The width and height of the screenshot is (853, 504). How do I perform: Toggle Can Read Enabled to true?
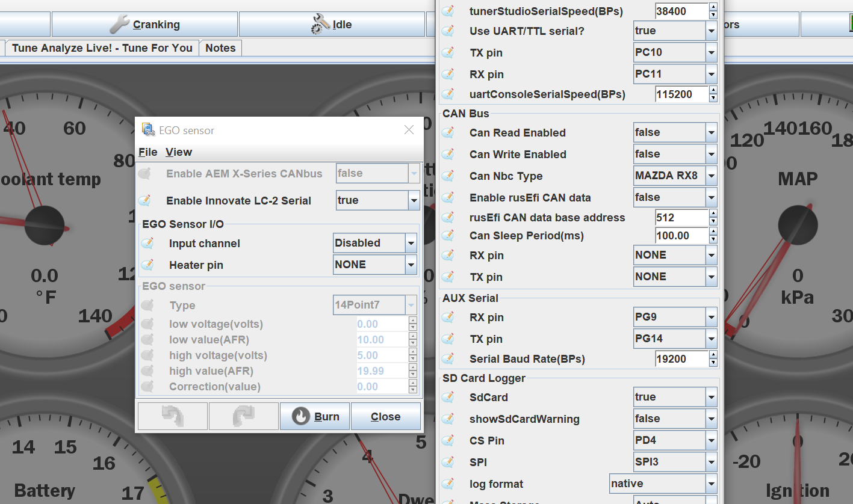(710, 132)
